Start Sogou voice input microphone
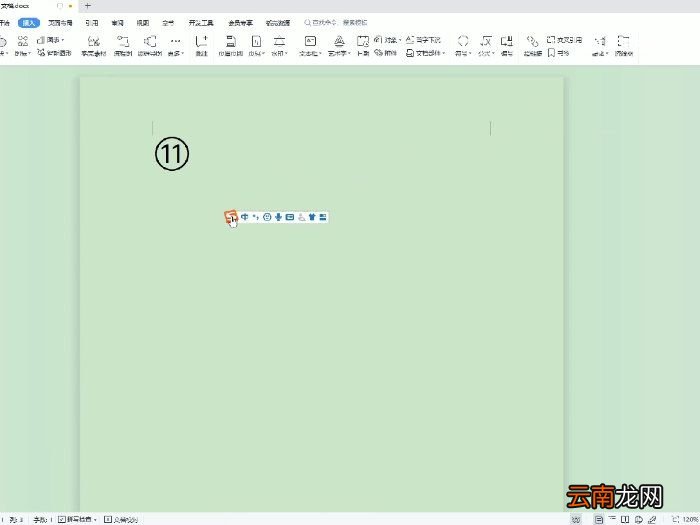The image size is (700, 525). pyautogui.click(x=278, y=217)
